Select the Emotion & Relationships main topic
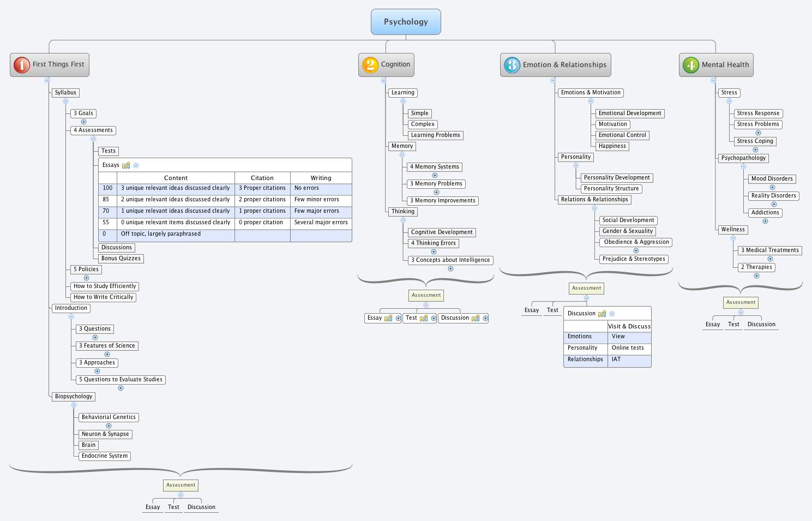Viewport: 812px width, 521px height. coord(555,65)
